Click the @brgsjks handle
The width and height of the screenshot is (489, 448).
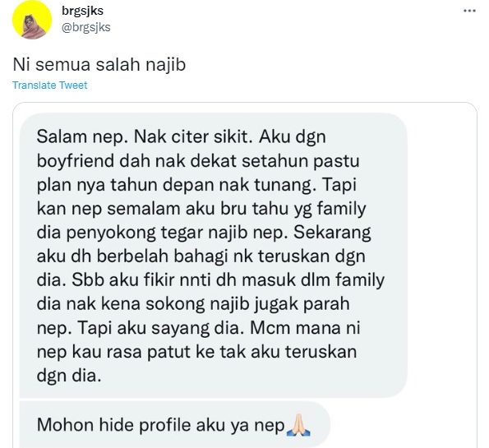(x=86, y=27)
